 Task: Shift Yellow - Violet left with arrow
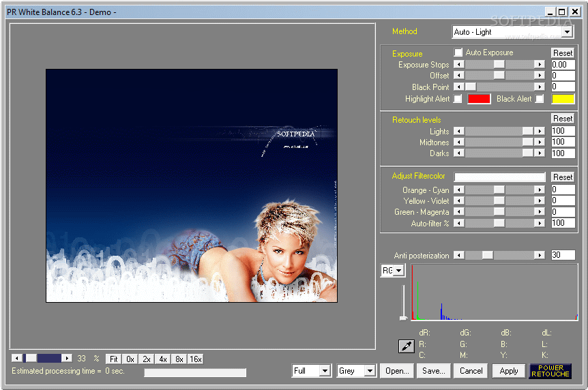459,200
